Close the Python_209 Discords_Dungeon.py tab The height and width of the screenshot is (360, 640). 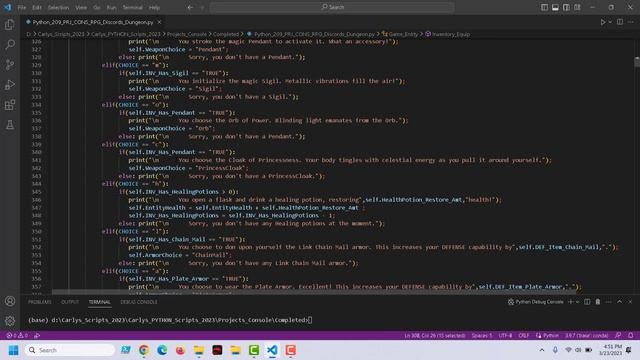click(x=159, y=22)
